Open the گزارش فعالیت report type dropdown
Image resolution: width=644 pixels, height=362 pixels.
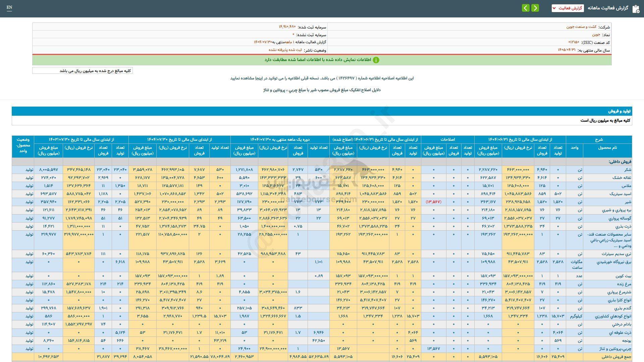(568, 8)
